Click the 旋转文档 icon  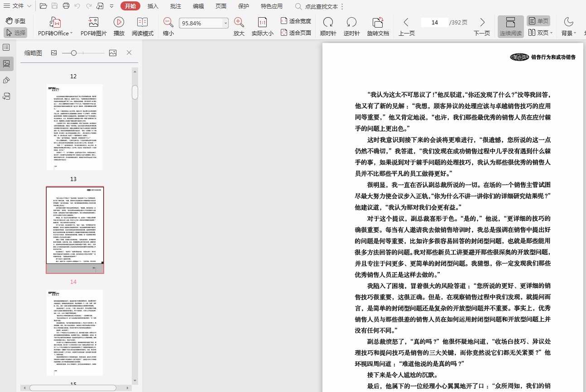pos(378,22)
